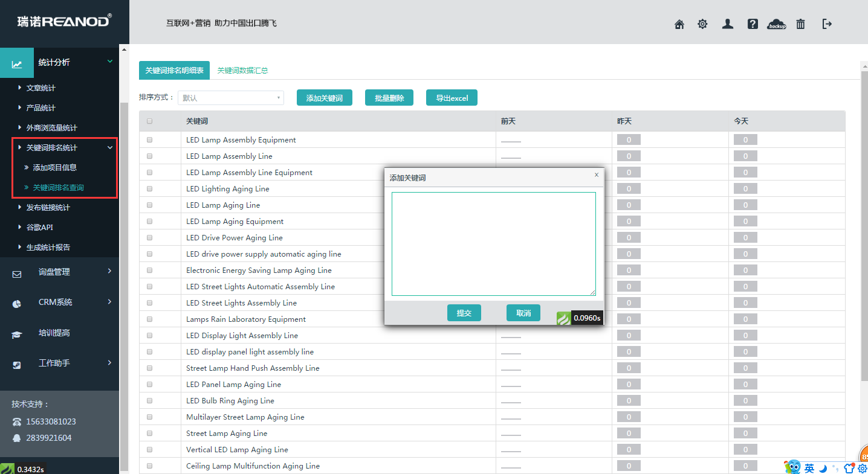
Task: Click the 询盘管理 envelope icon
Action: coord(17,274)
